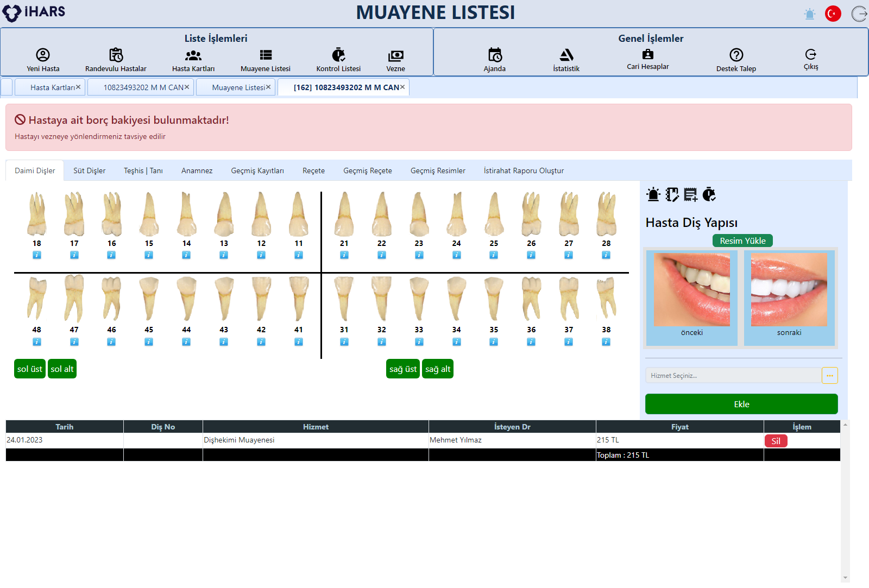Screen dimensions: 869x588
Task: Select the sol üst quadrant button
Action: point(30,369)
